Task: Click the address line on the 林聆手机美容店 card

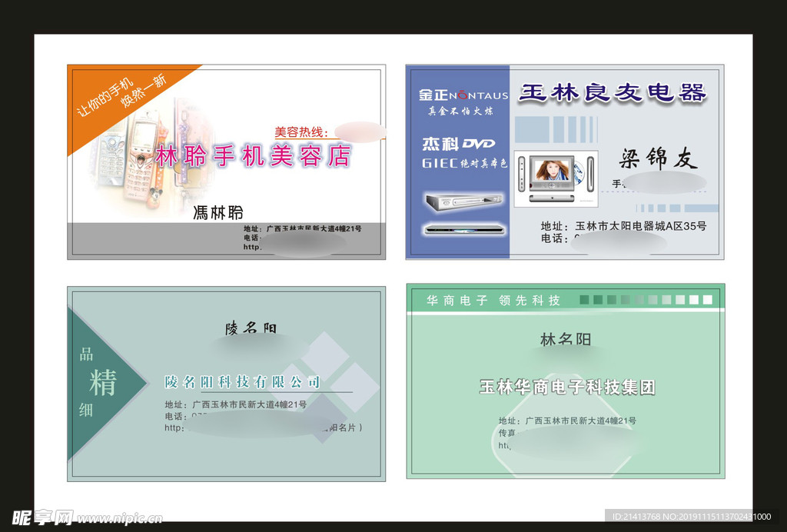Action: click(303, 228)
